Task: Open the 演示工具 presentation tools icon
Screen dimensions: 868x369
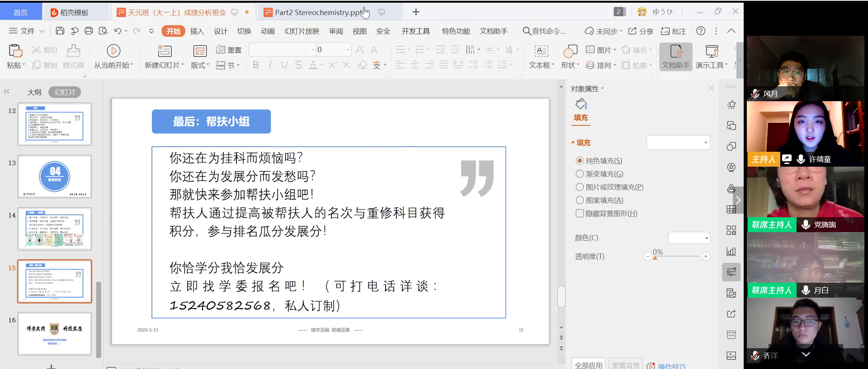Action: click(x=712, y=51)
